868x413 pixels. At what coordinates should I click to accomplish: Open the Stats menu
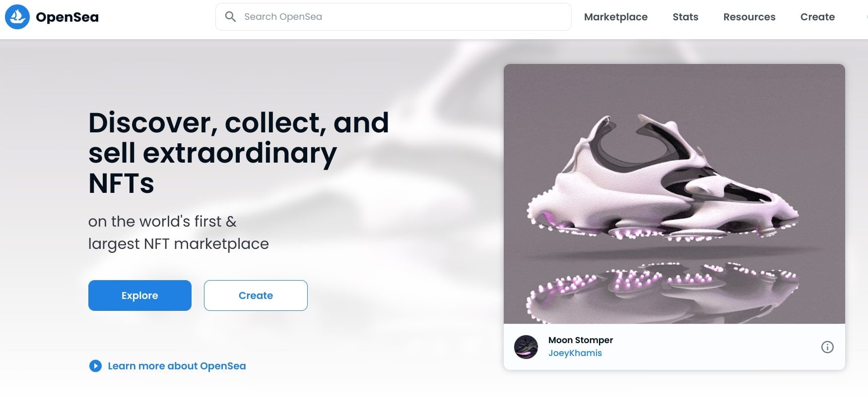click(685, 17)
